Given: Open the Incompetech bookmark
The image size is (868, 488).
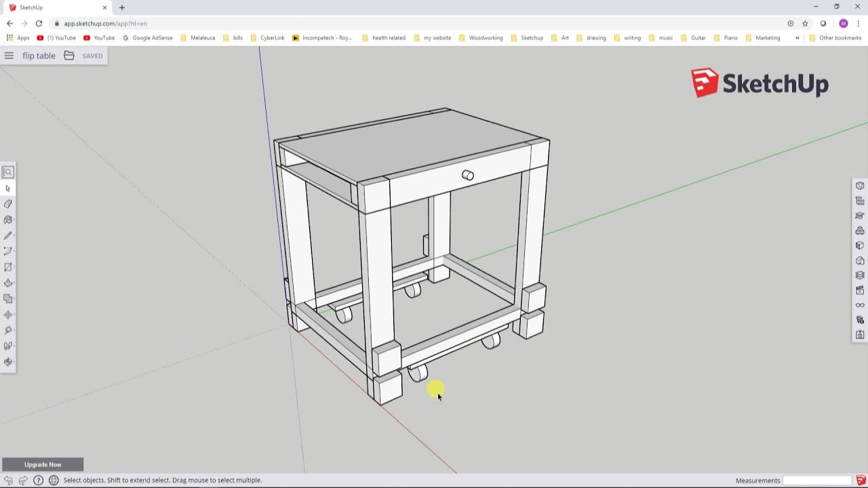Looking at the screenshot, I should [323, 38].
